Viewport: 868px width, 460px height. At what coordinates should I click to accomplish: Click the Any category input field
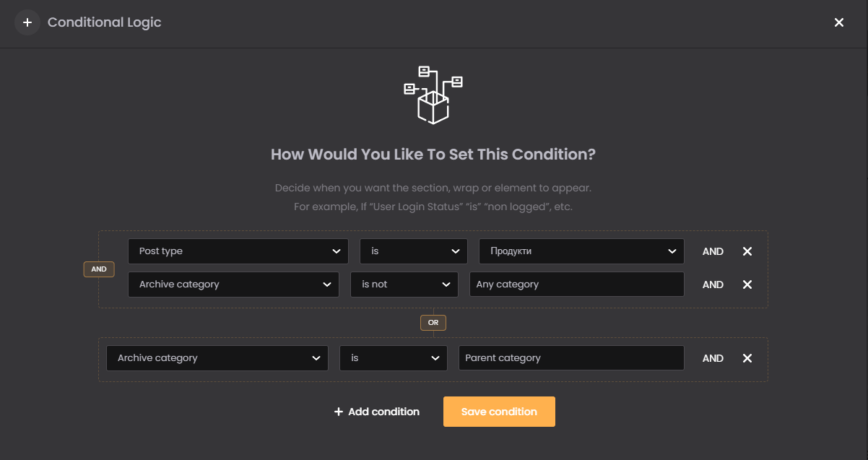[576, 285]
